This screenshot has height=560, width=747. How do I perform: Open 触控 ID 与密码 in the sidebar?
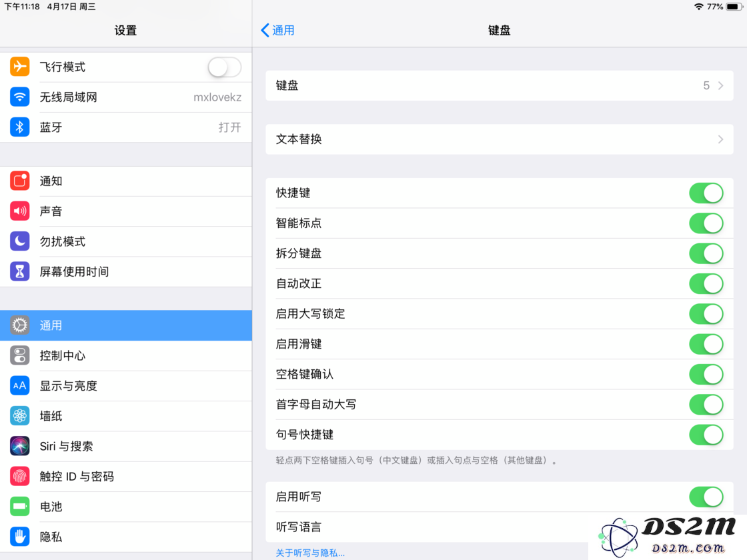[x=126, y=476]
